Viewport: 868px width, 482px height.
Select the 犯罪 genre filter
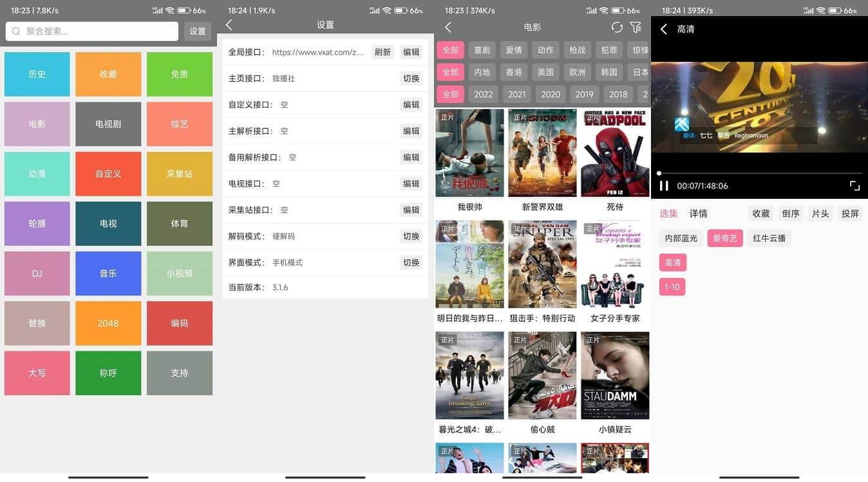tap(609, 50)
